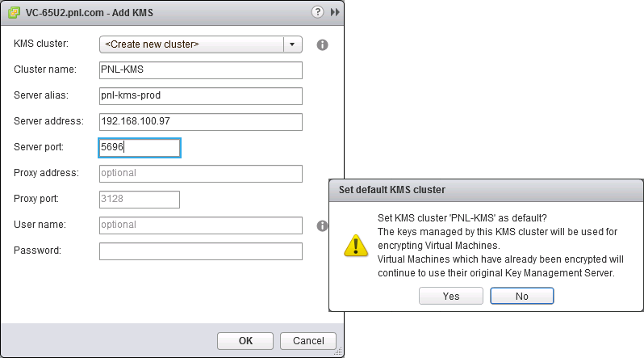Click the Cluster name label
The image size is (644, 358).
45,69
